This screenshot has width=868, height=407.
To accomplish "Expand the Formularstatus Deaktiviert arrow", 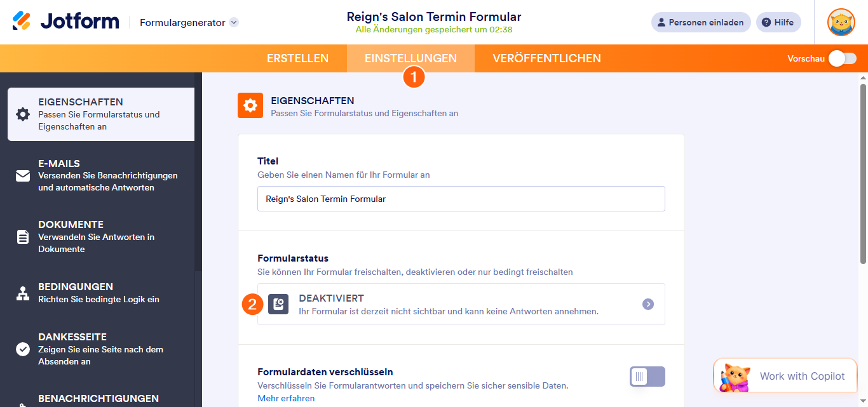I will 648,304.
